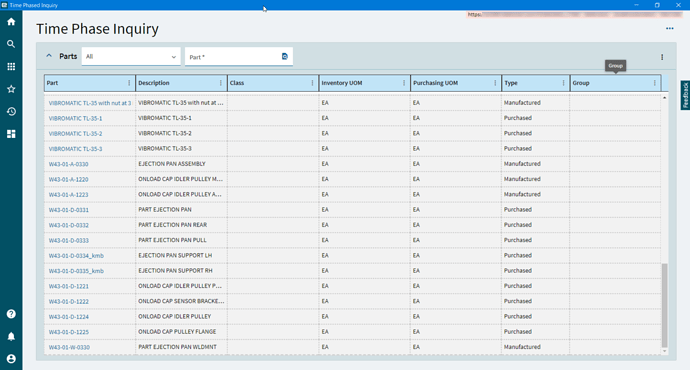Image resolution: width=690 pixels, height=370 pixels.
Task: Click the grid vertical scrollbar thumb
Action: [664, 305]
